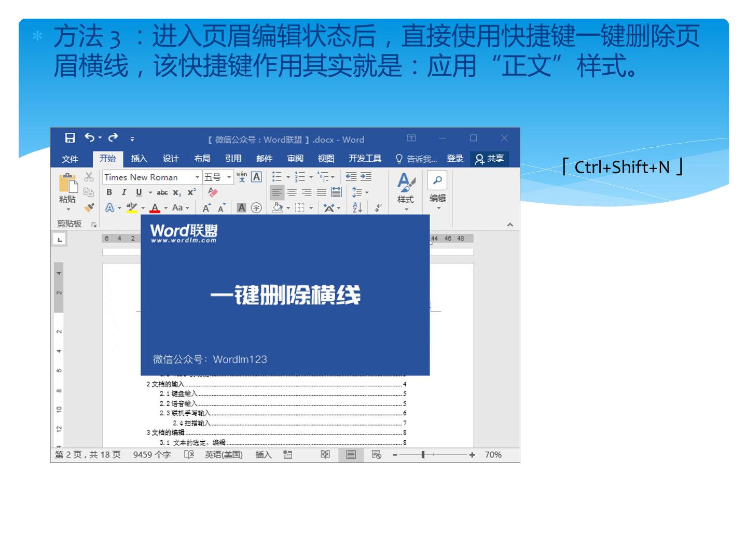747x560 pixels.
Task: Click the Undo arrow icon
Action: click(x=90, y=137)
